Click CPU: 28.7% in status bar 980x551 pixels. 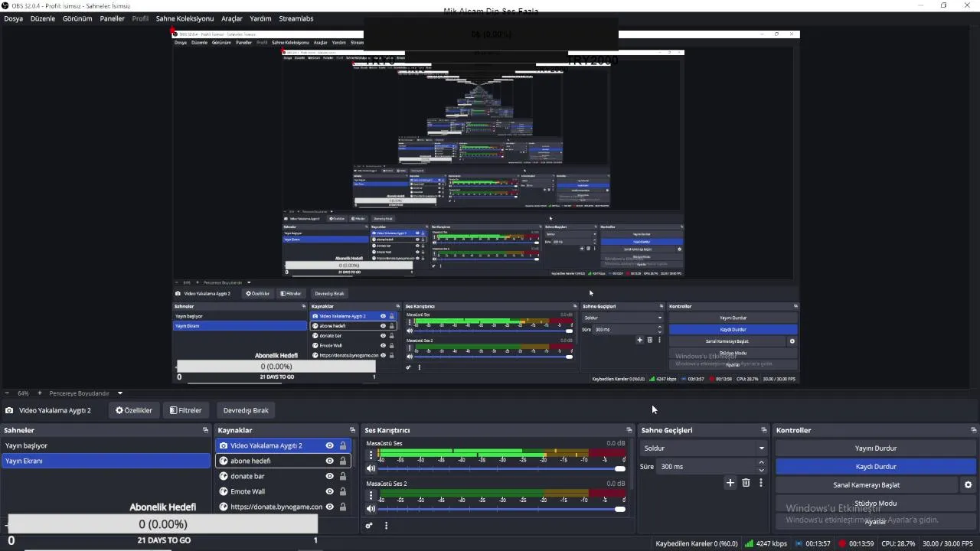pyautogui.click(x=899, y=544)
